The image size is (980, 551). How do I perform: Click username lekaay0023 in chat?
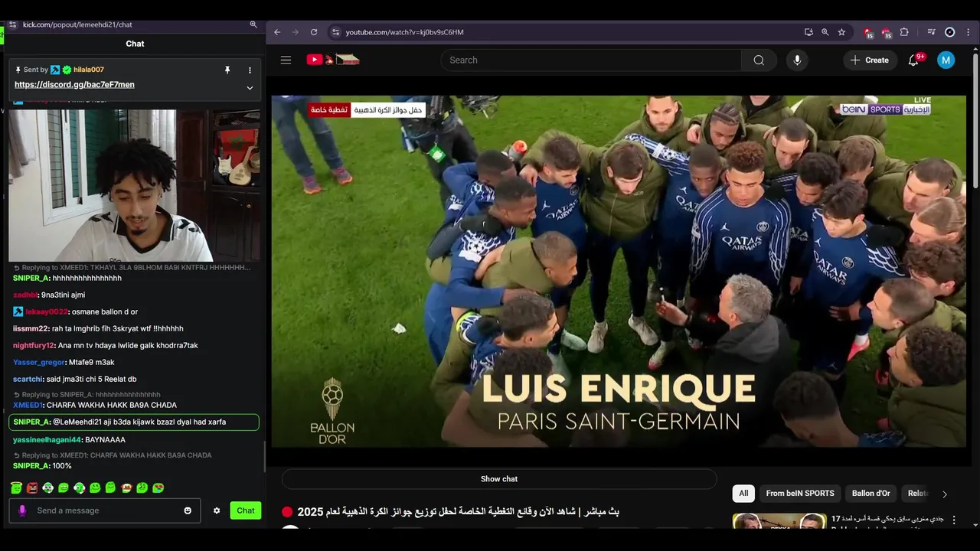pos(47,311)
